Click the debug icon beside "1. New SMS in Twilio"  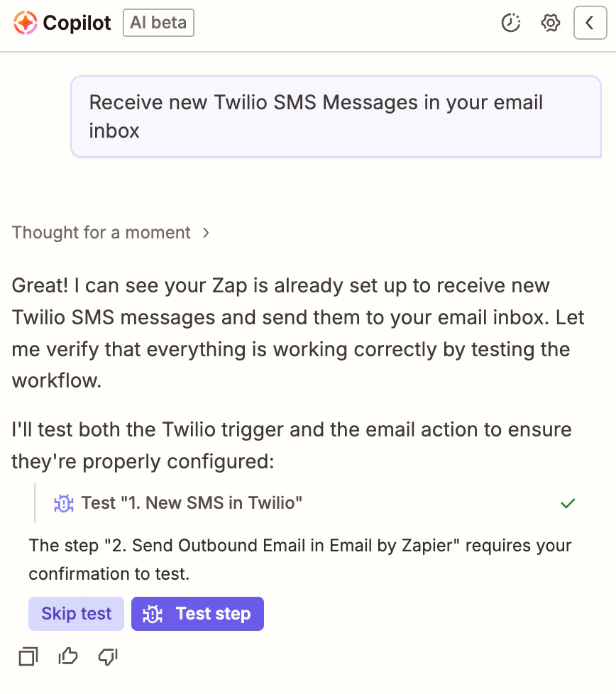pos(63,503)
